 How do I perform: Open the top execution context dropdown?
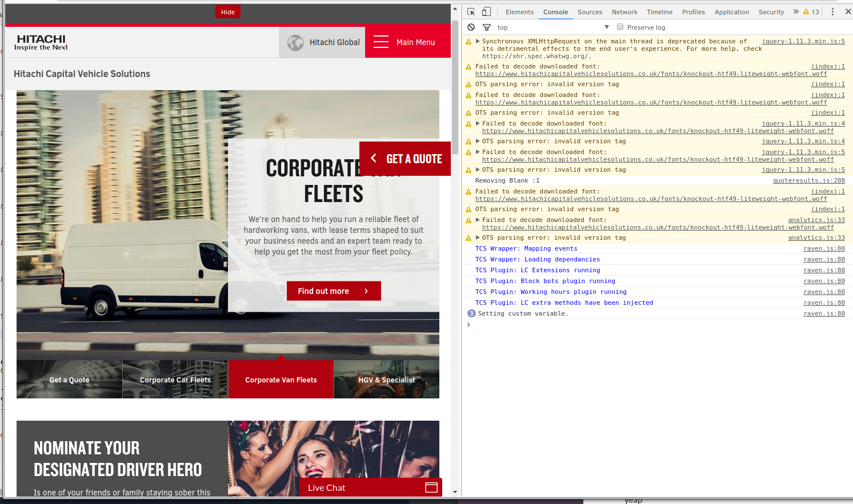tap(552, 27)
